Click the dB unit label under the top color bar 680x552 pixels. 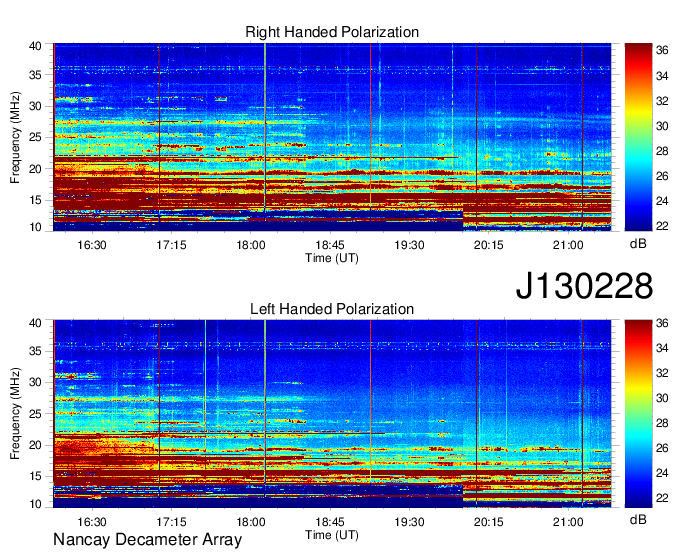[638, 244]
